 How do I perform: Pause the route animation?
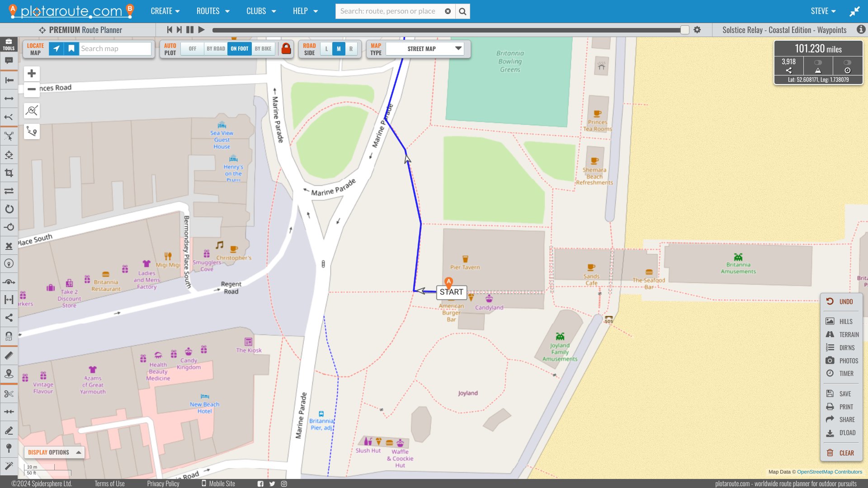coord(190,30)
